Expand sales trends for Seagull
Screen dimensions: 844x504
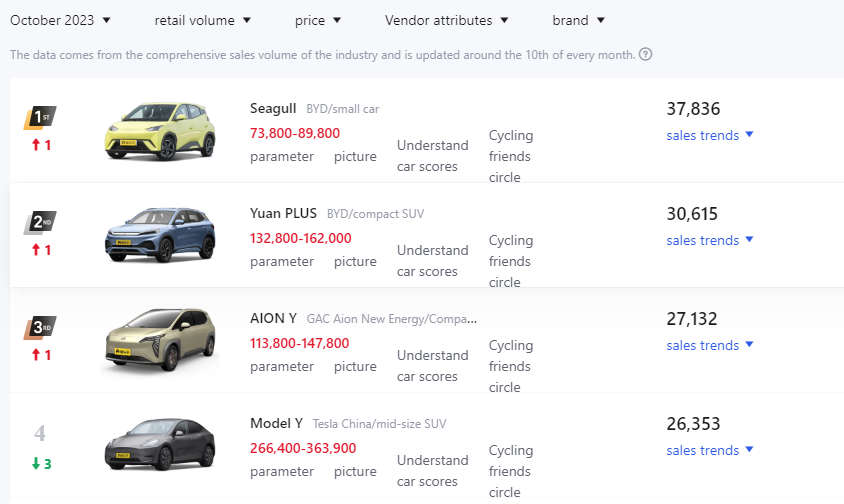(x=710, y=135)
